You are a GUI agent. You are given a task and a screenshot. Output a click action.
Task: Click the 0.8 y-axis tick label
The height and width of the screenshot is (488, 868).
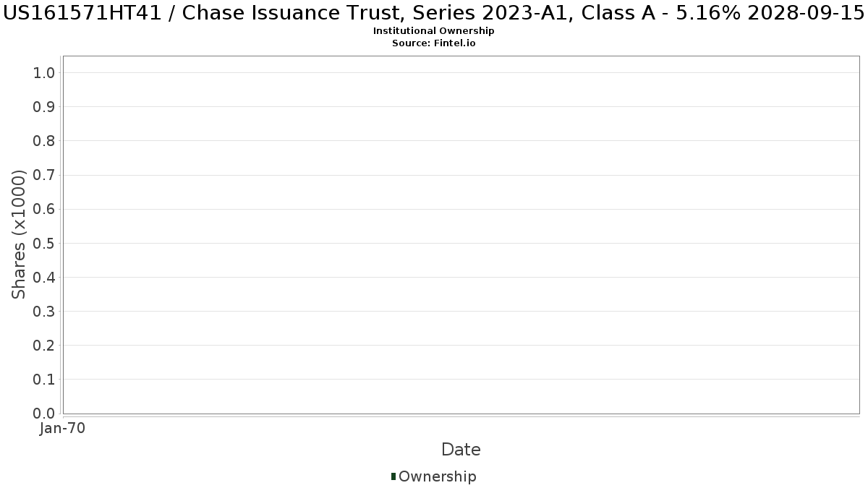pyautogui.click(x=44, y=141)
